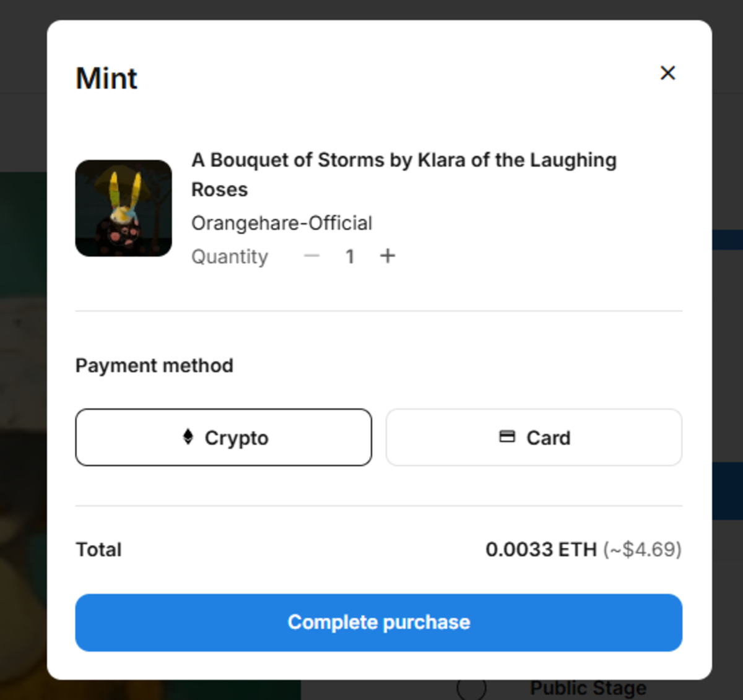Click the Complete purchase button
Screen dimensions: 743x700
(379, 623)
